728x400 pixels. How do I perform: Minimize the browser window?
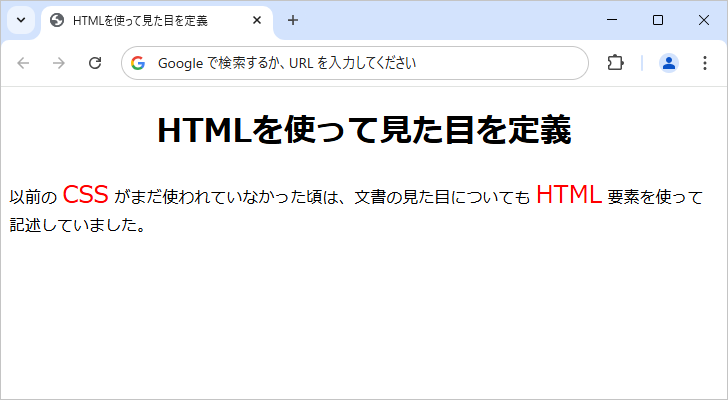pyautogui.click(x=611, y=20)
